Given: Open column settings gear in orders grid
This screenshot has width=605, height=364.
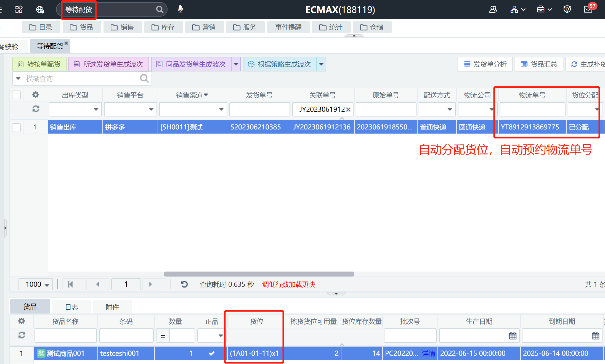Looking at the screenshot, I should coord(36,95).
